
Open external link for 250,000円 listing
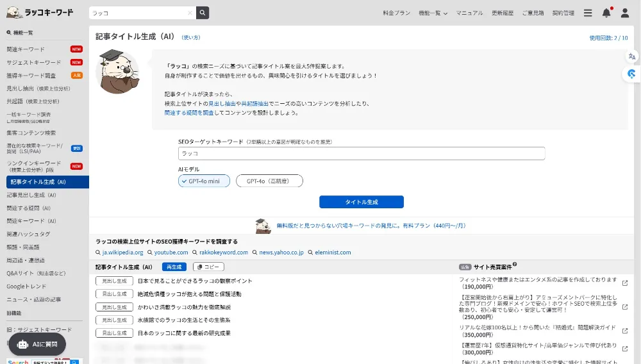(x=624, y=307)
